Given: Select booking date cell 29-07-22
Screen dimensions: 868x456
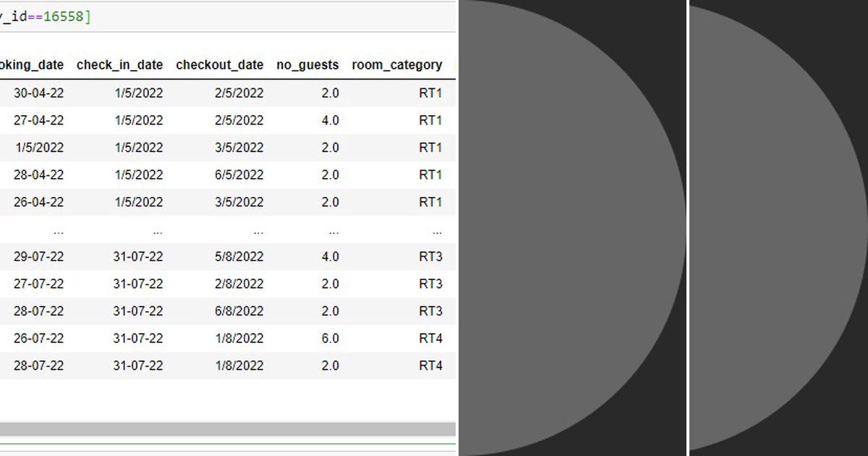Looking at the screenshot, I should coord(39,256).
